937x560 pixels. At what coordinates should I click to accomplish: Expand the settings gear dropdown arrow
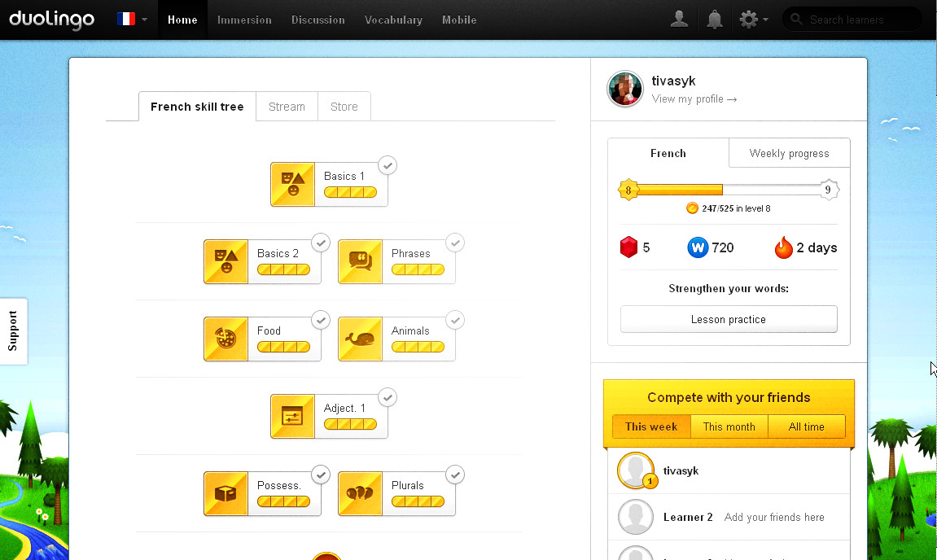tap(765, 20)
